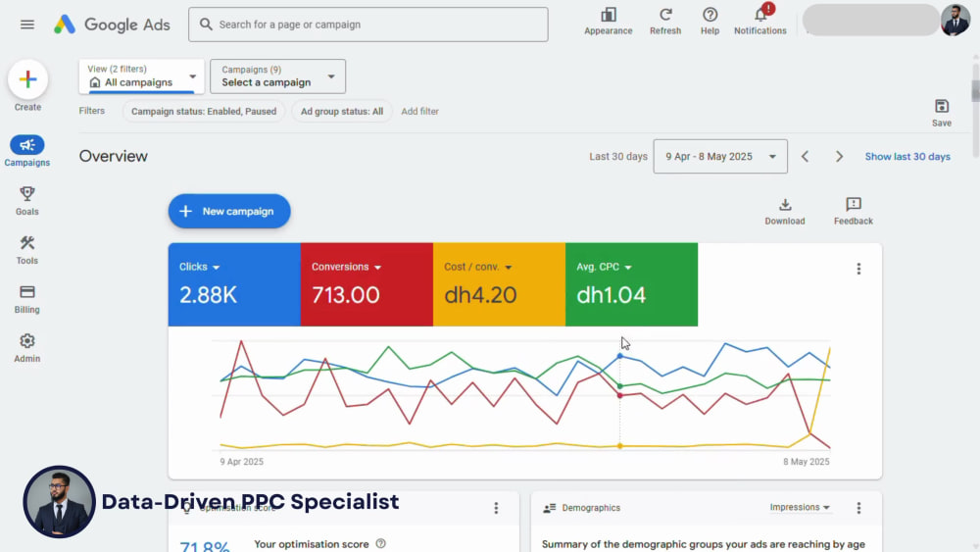
Task: Click Add filter
Action: [x=420, y=111]
